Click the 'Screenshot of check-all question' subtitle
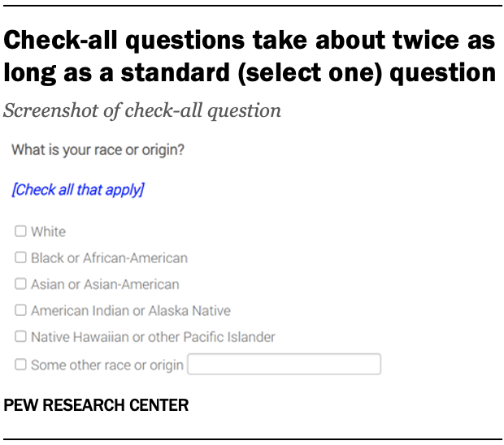Viewport: 504px width, 445px height. [x=142, y=110]
